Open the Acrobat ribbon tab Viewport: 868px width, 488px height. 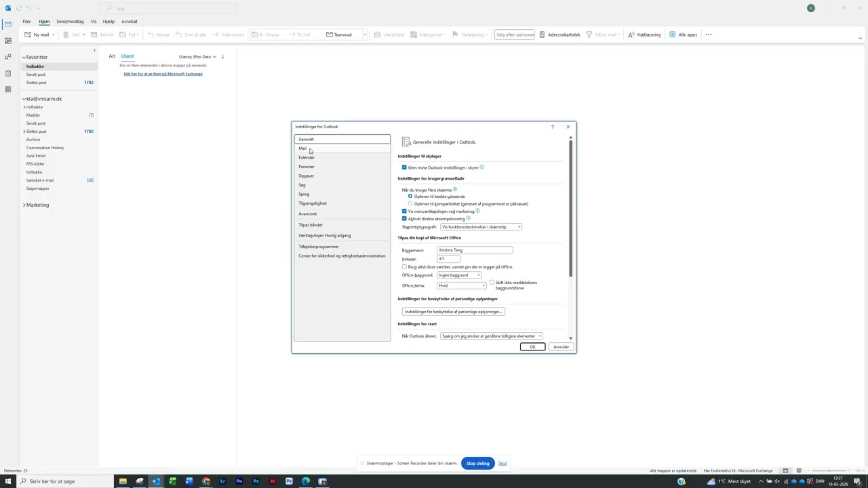click(x=130, y=22)
